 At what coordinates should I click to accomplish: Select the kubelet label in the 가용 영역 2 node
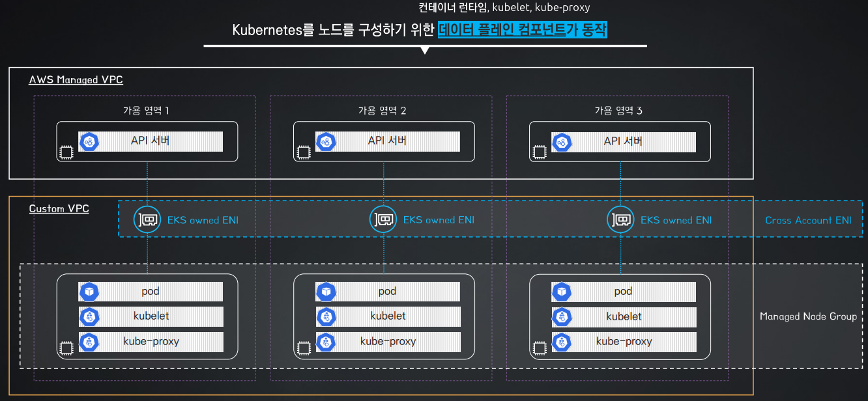(x=388, y=316)
